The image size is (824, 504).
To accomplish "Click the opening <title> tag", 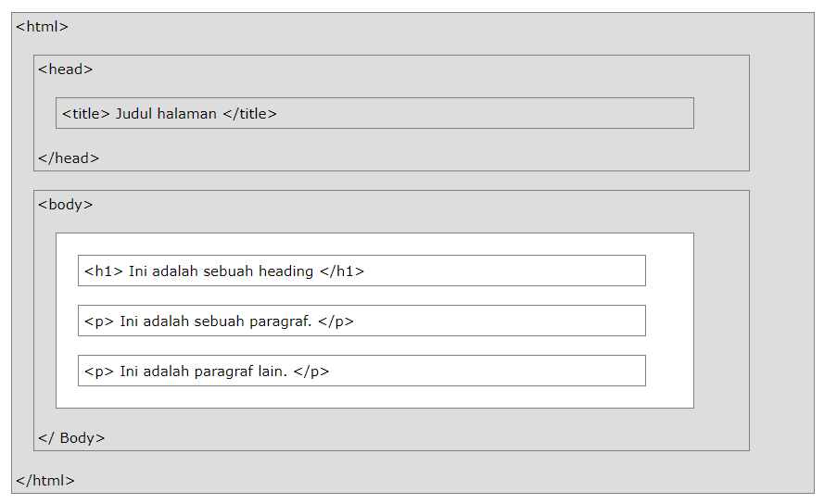I will (x=86, y=114).
